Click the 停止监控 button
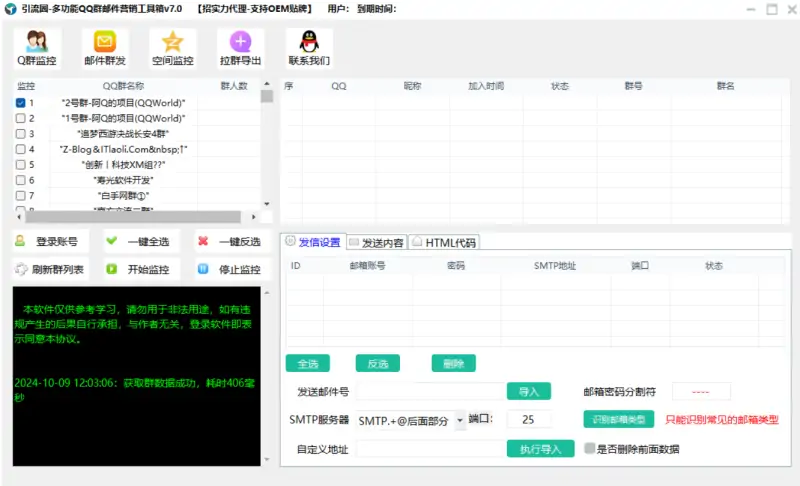Screen dimensions: 800x486 (233, 269)
